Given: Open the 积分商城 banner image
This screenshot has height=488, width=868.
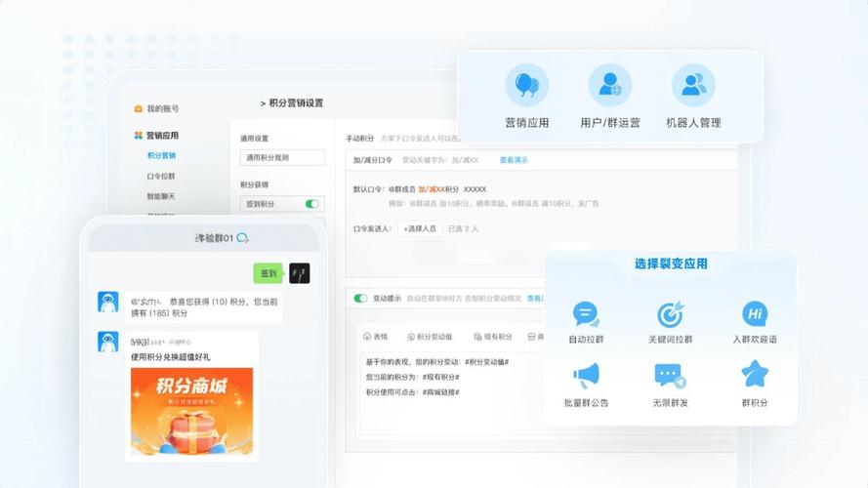Looking at the screenshot, I should pos(191,411).
